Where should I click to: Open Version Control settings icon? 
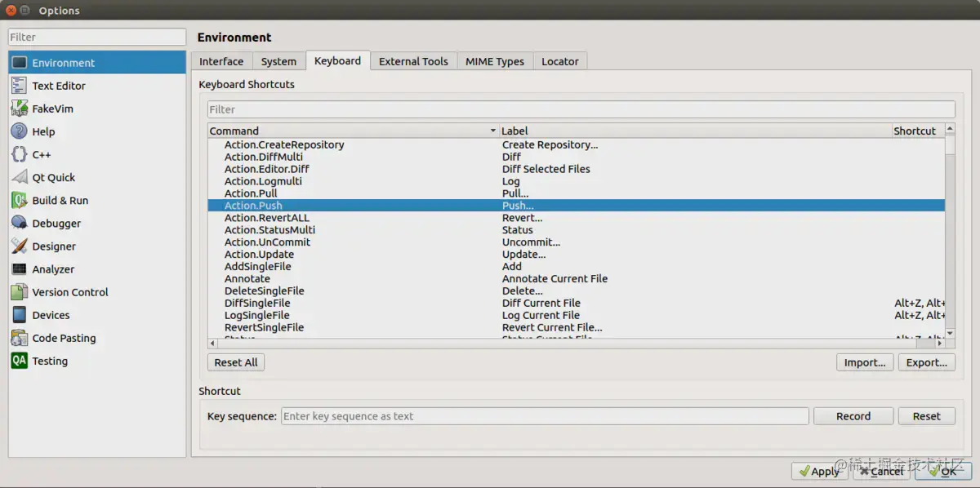click(20, 292)
